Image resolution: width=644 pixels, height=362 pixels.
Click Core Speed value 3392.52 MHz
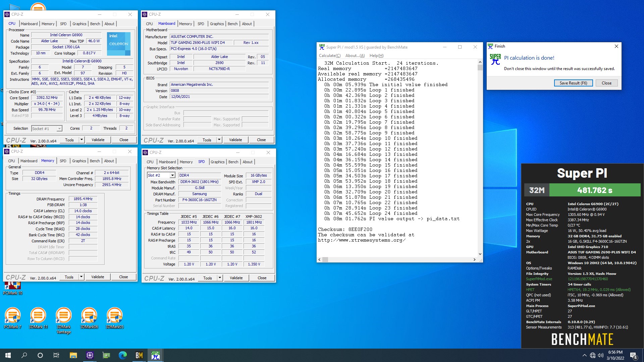(47, 98)
